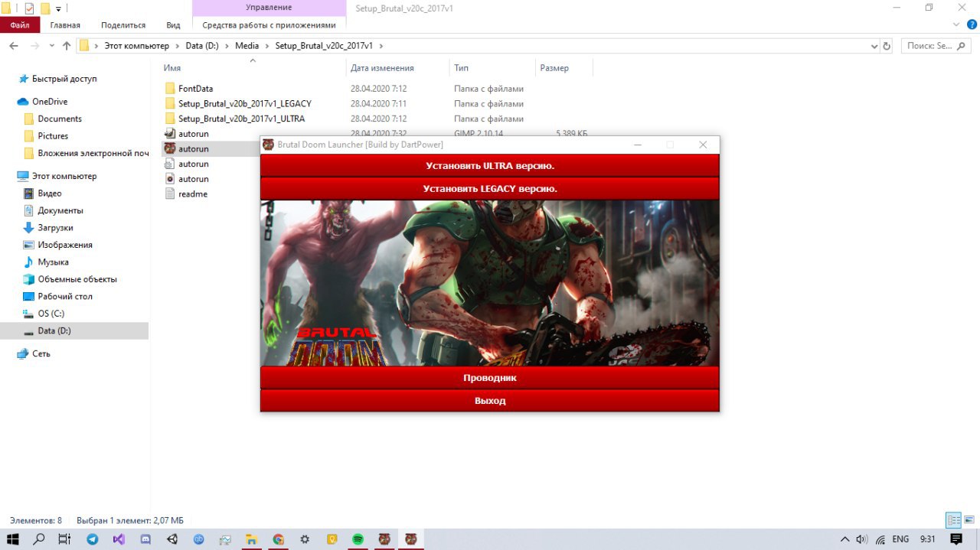This screenshot has width=980, height=550.
Task: Open the Поделиться ribbon tab
Action: point(123,25)
